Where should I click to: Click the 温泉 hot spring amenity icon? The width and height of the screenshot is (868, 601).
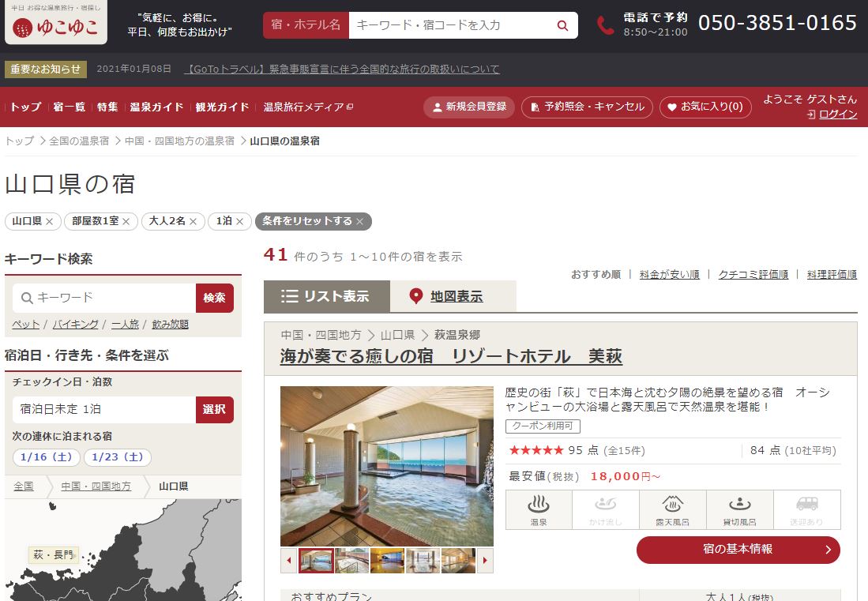[538, 509]
